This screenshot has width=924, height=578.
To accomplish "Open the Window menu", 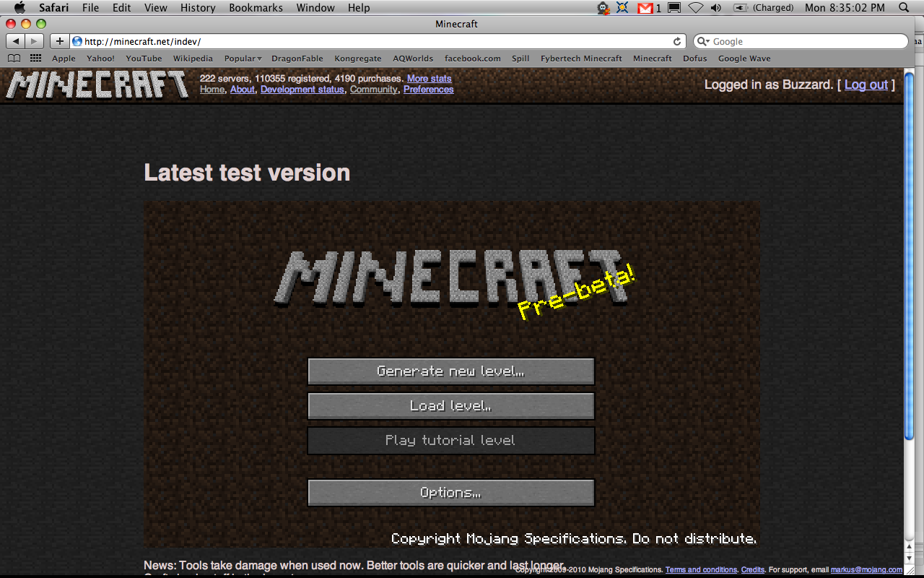I will (x=315, y=8).
